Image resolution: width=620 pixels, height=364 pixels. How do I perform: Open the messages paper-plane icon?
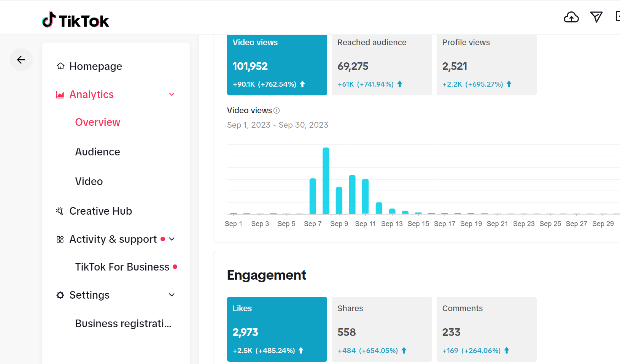(596, 17)
